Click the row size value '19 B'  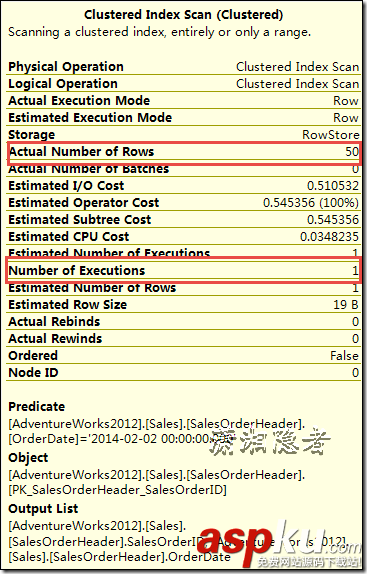click(346, 305)
